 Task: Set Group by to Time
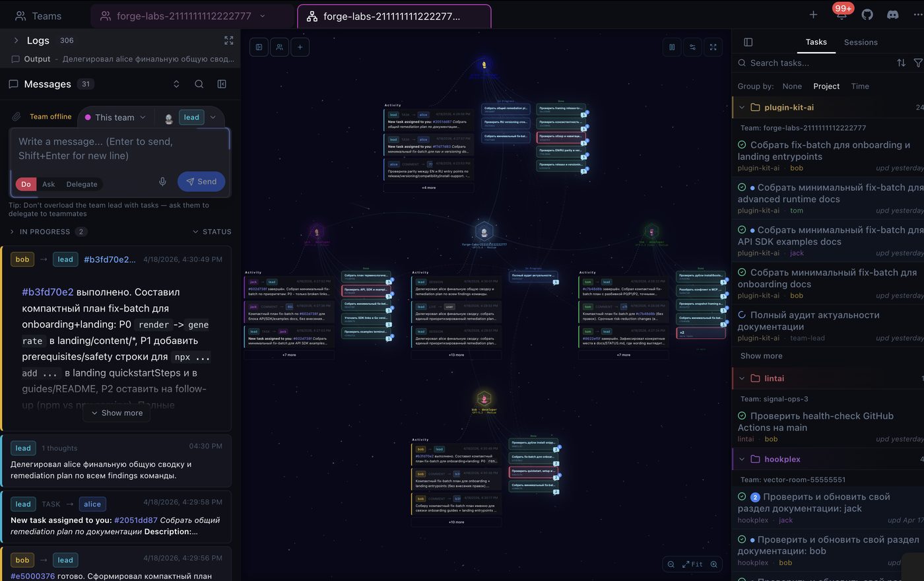coord(860,86)
